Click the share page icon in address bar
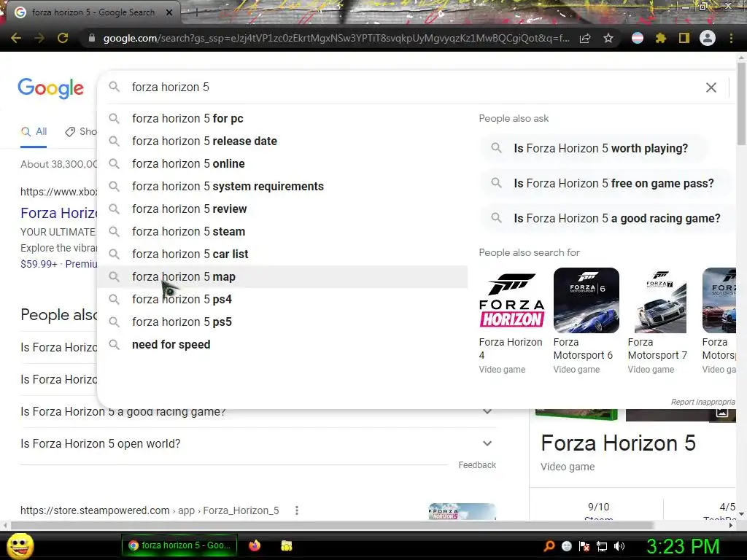747x560 pixels. coord(585,38)
